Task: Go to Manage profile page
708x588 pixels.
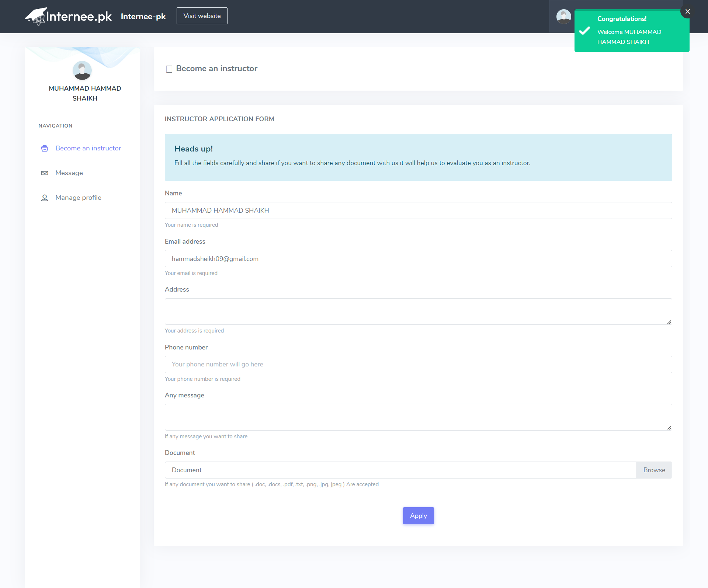Action: coord(78,198)
